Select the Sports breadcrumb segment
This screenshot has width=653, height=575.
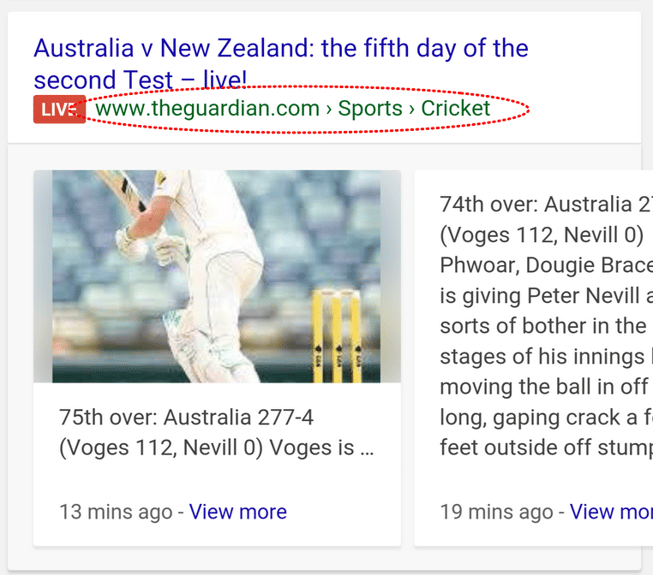369,109
